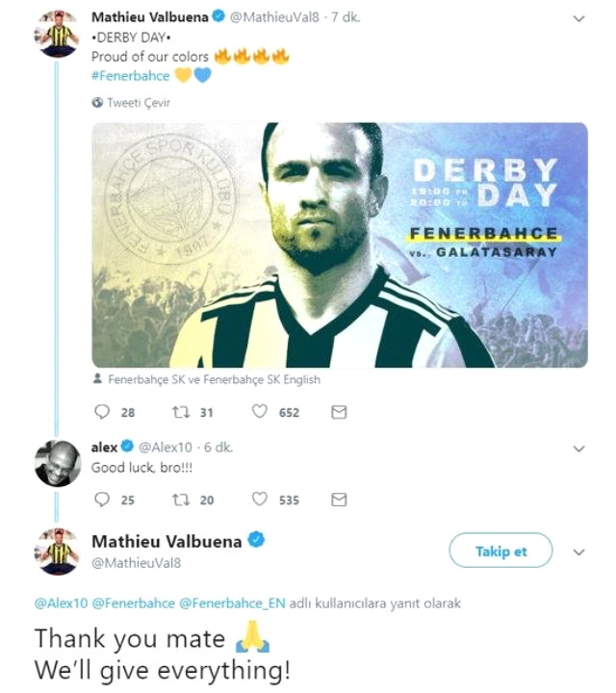Open alex's profile picture
The height and width of the screenshot is (693, 616).
click(57, 463)
